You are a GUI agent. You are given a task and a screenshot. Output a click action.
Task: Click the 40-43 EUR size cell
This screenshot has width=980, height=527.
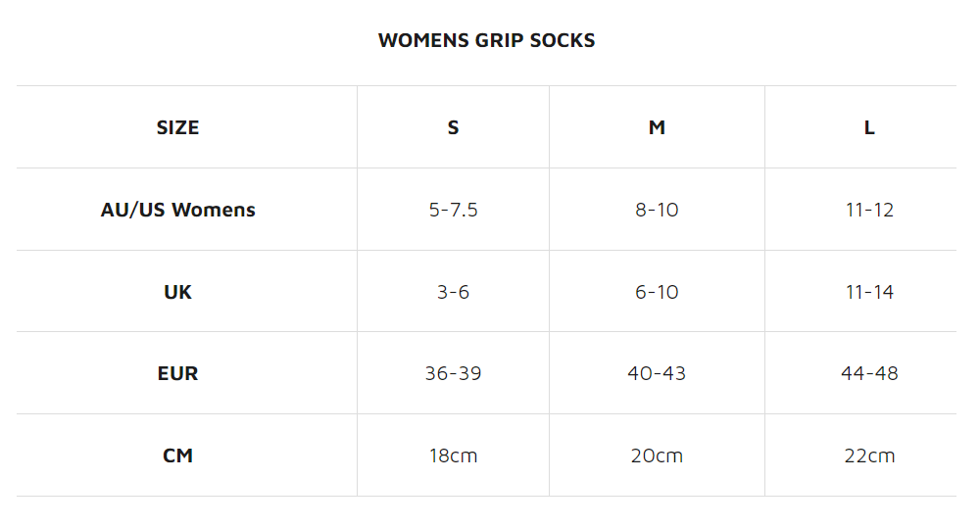(657, 373)
